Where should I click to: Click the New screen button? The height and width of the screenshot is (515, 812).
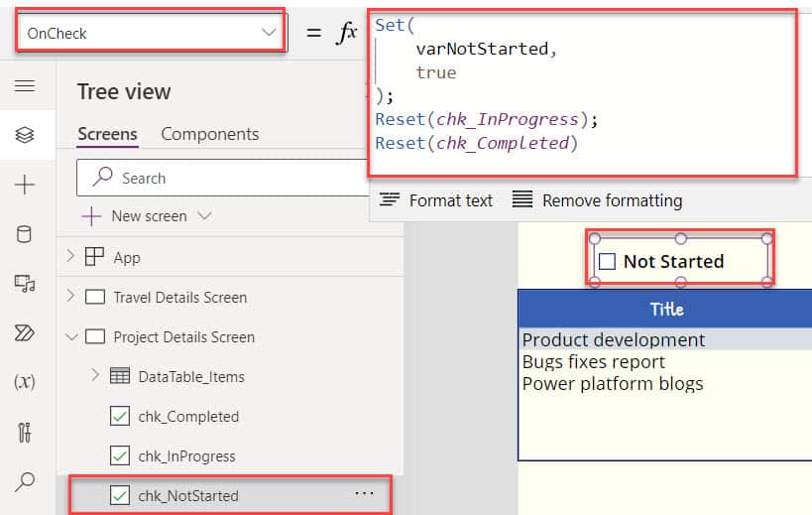(147, 216)
